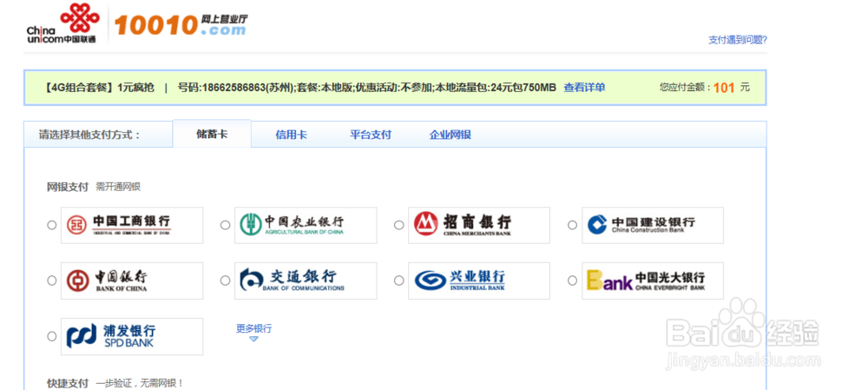Click the 快捷支付 section heading
Screen dimensions: 868x390
point(67,383)
